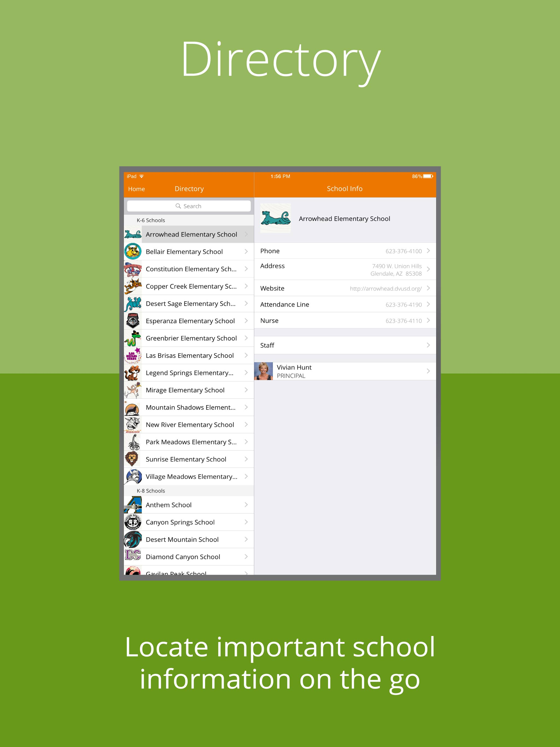This screenshot has width=560, height=747.
Task: Open the Staff row label
Action: (x=267, y=345)
